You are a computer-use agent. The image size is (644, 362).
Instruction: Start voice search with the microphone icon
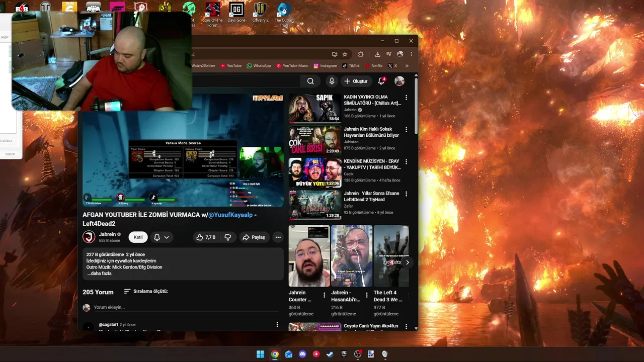(x=332, y=81)
